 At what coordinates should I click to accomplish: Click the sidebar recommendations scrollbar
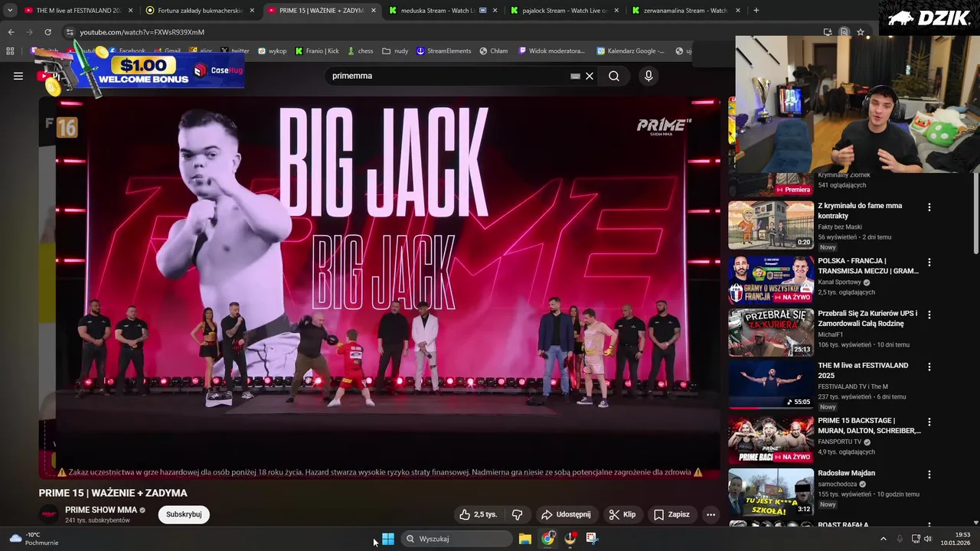[975, 214]
